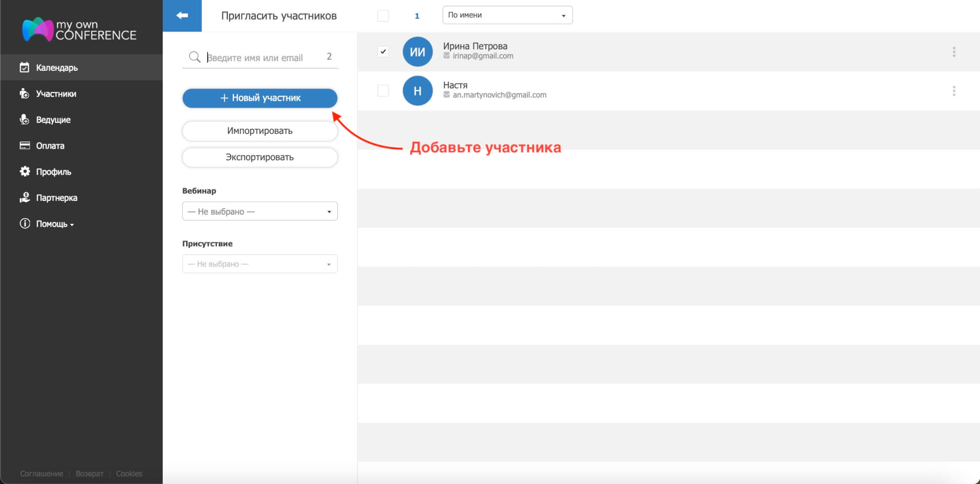This screenshot has width=980, height=484.
Task: Click the Н avatar of Настя
Action: point(417,90)
